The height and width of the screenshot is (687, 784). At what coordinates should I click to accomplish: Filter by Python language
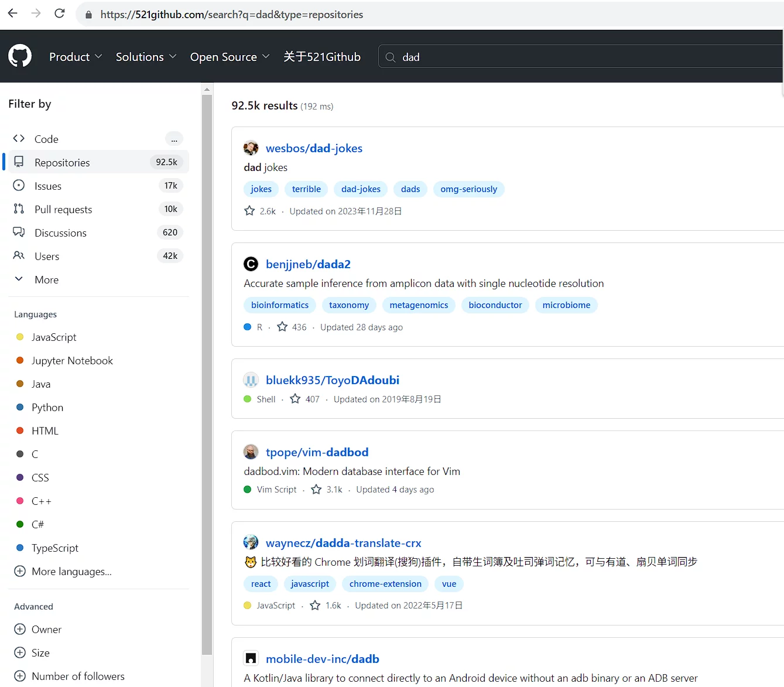pos(47,407)
